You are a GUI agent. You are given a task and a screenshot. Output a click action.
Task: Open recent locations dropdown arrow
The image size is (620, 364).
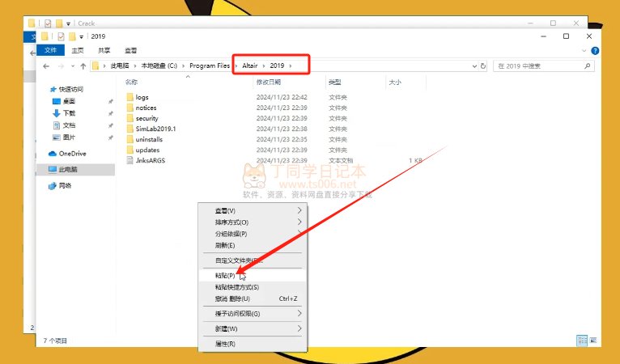click(x=73, y=66)
